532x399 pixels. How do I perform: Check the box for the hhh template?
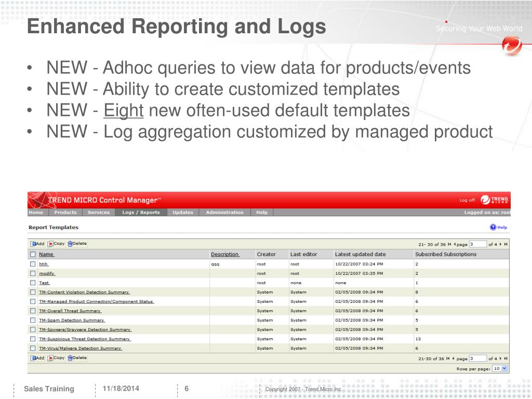[x=33, y=263]
